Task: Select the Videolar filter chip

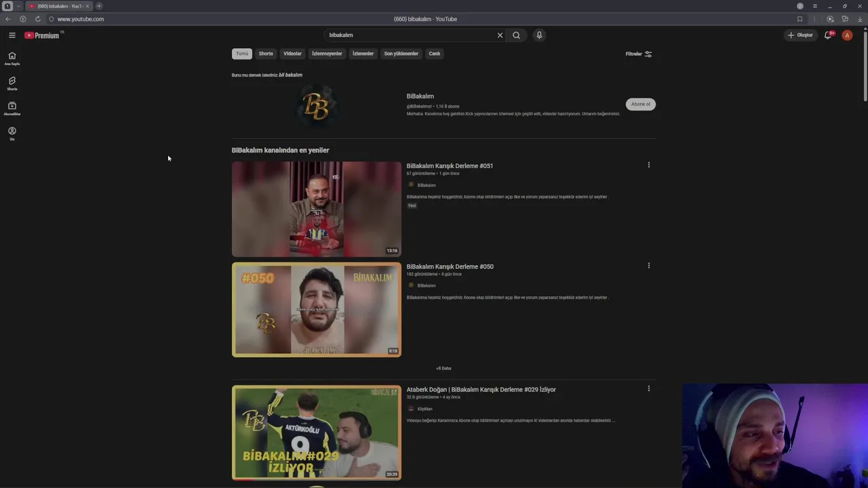Action: coord(292,54)
